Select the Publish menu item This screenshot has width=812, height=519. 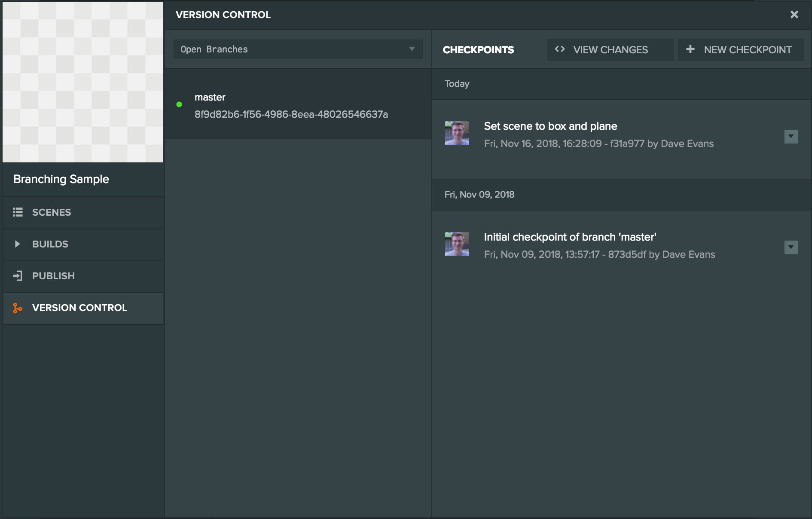83,276
